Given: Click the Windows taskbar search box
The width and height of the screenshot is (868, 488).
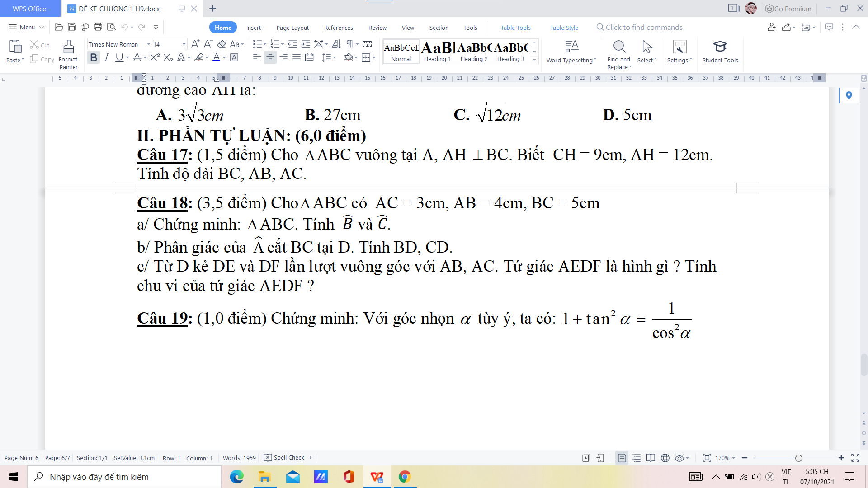Looking at the screenshot, I should (124, 477).
